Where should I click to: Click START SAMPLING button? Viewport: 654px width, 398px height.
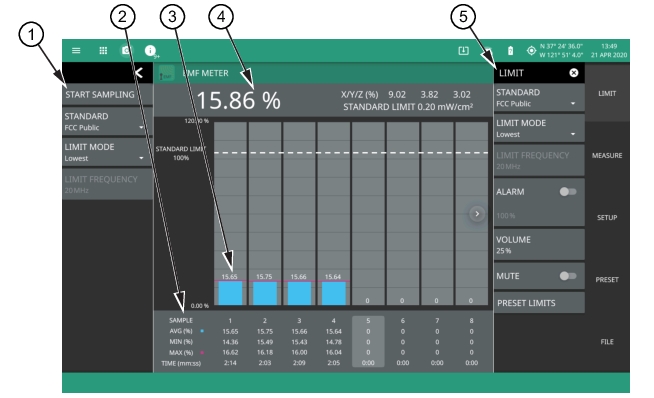pyautogui.click(x=107, y=95)
